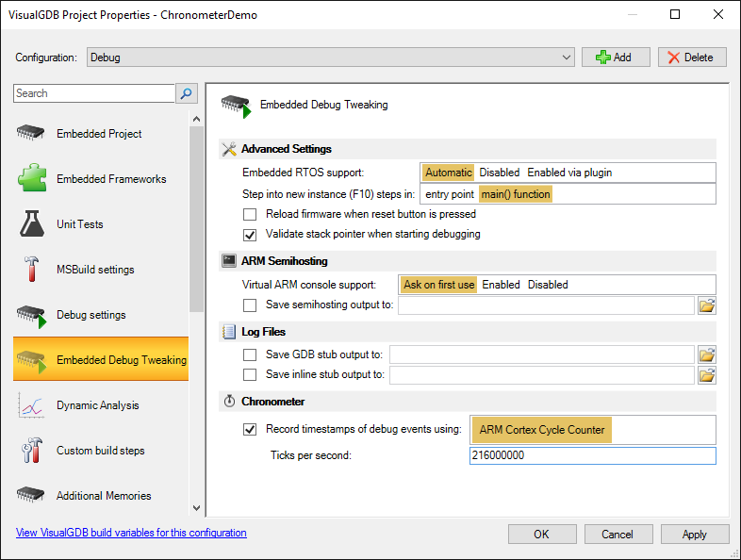Select the Unit Tests flask icon

(32, 223)
